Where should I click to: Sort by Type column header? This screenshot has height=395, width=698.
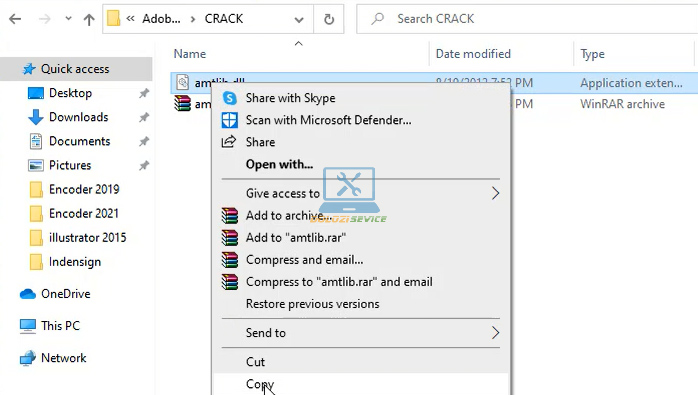[592, 54]
